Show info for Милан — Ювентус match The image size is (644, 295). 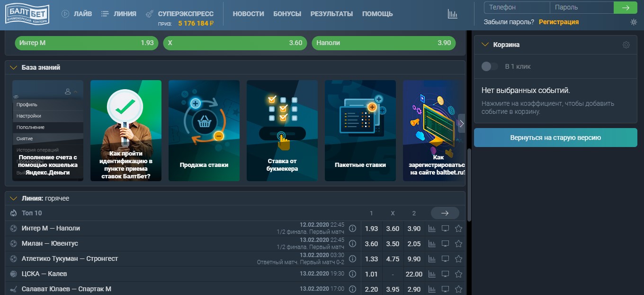(352, 244)
